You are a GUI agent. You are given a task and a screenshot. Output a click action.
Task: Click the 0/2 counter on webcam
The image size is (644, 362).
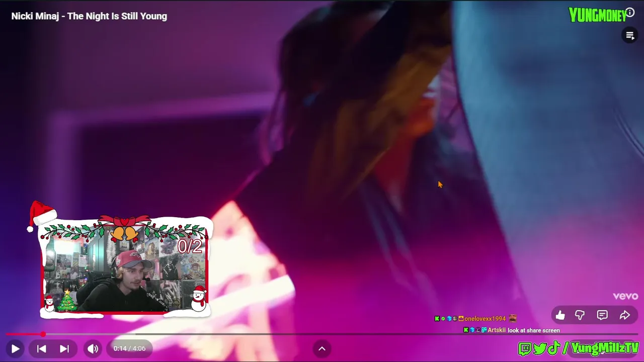[190, 246]
